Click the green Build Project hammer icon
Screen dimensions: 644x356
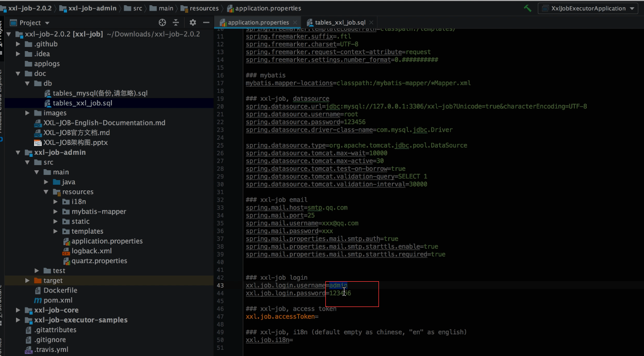point(527,8)
